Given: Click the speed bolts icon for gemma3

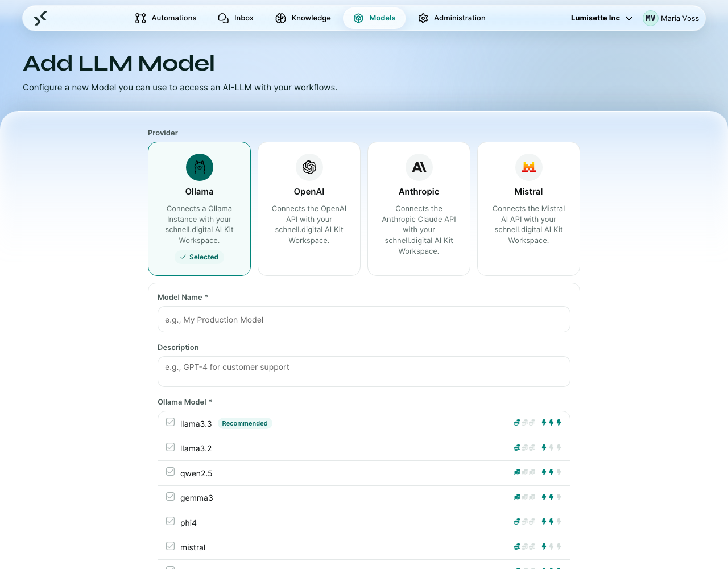Looking at the screenshot, I should pyautogui.click(x=552, y=497).
